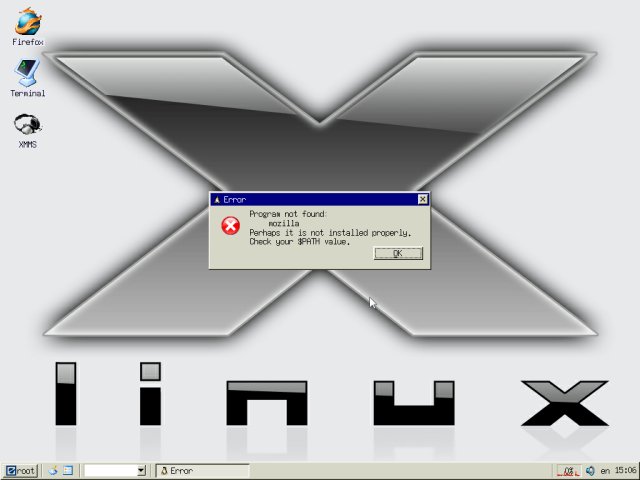Click the penguin icon in the Error title bar

coord(217,200)
